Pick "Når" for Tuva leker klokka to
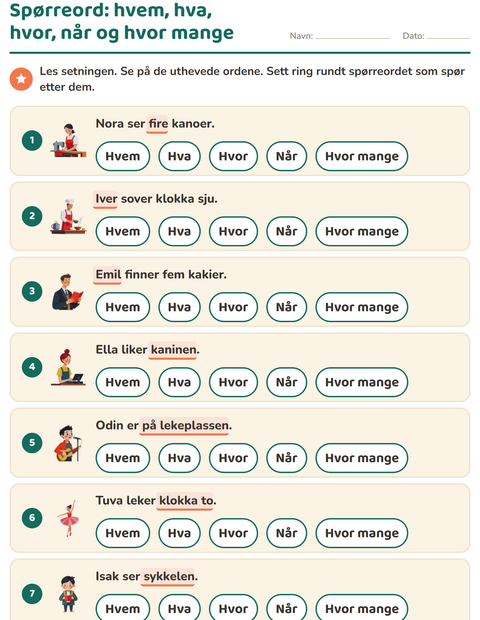480x620 pixels. point(287,533)
